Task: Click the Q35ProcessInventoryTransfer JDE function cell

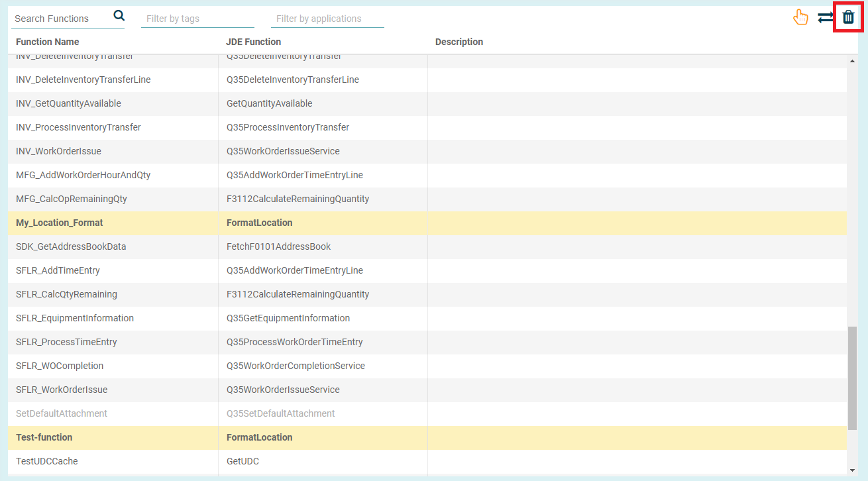Action: [288, 127]
